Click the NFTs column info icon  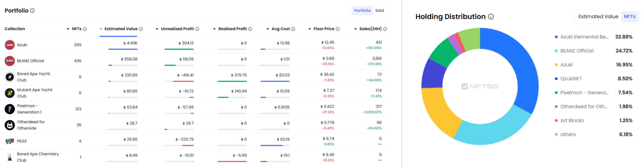(85, 29)
